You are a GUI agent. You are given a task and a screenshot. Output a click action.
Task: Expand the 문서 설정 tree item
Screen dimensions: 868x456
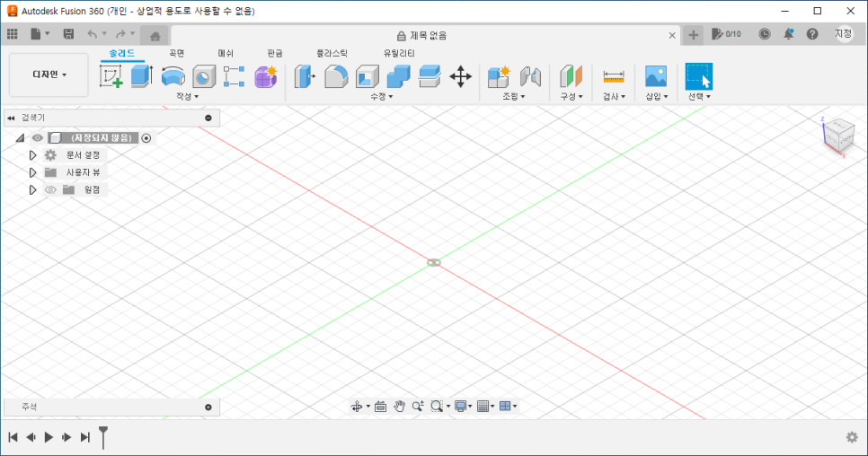tap(32, 155)
